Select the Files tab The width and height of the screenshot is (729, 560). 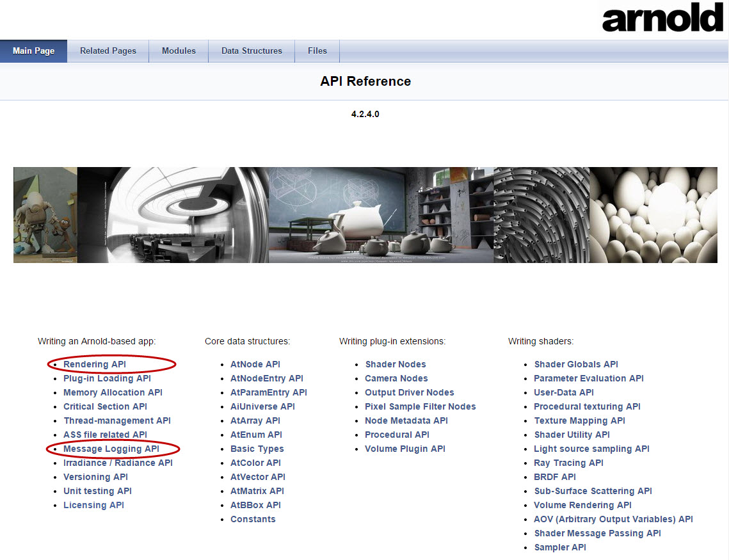coord(317,51)
